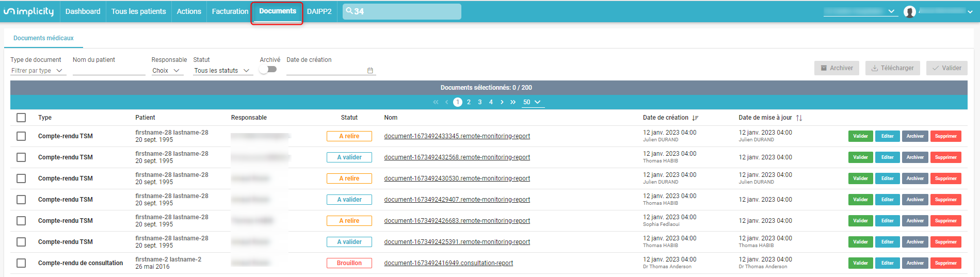Open the date de création calendar icon

(370, 71)
